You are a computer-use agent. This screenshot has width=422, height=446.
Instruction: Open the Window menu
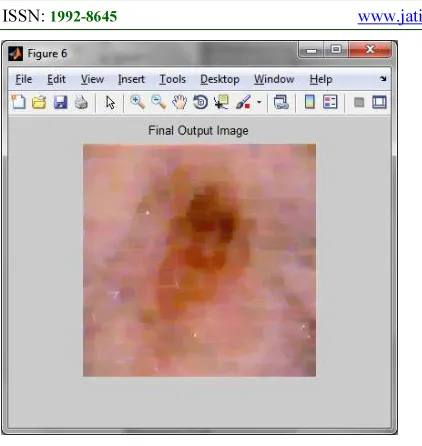click(274, 79)
